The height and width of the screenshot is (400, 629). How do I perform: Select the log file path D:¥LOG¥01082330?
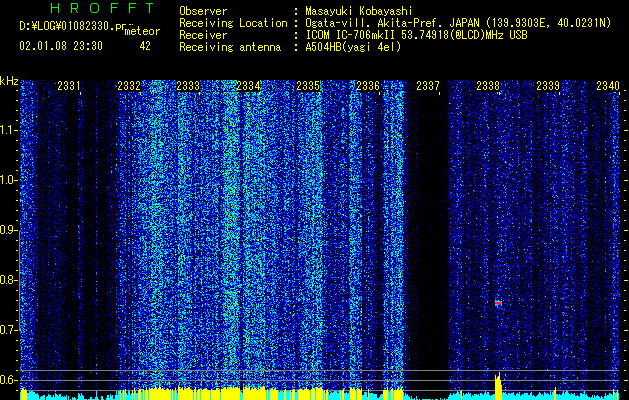tap(66, 26)
